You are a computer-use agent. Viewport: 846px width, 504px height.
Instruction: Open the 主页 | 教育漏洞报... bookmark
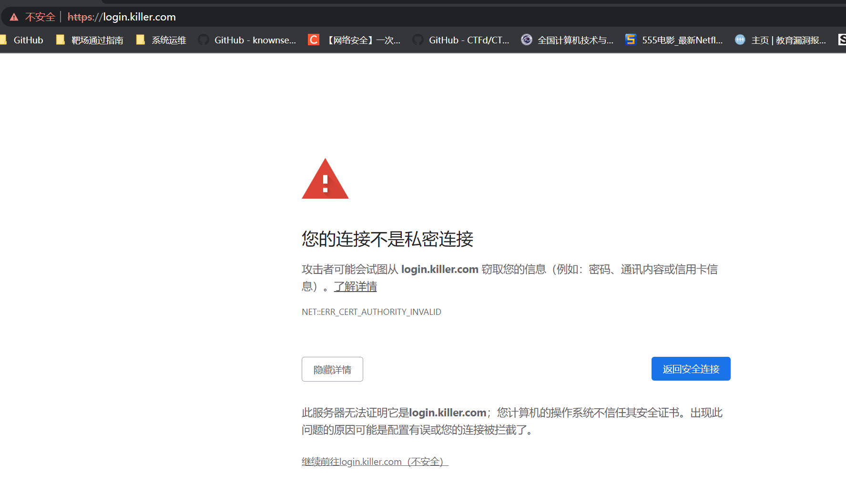pyautogui.click(x=781, y=40)
